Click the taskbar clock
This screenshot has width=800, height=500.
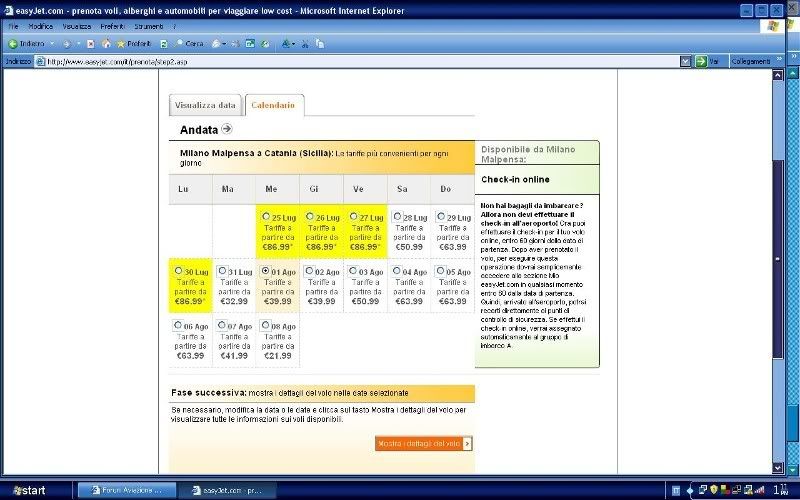click(x=781, y=490)
